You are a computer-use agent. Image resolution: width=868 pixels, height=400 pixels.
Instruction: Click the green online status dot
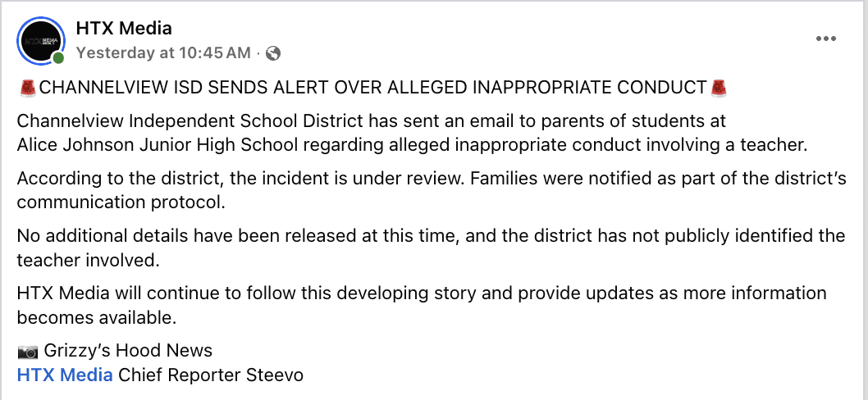(58, 58)
